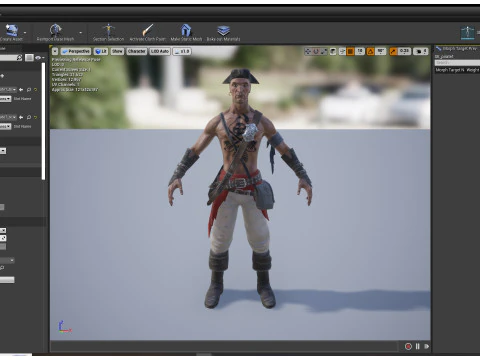Click the morph target search field
The image size is (480, 360).
457,63
